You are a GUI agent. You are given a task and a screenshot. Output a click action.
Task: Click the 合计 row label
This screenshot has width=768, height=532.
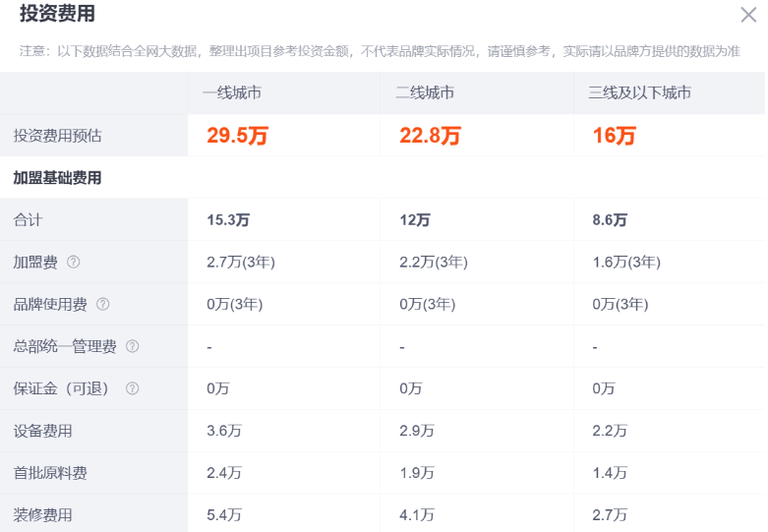(x=28, y=220)
